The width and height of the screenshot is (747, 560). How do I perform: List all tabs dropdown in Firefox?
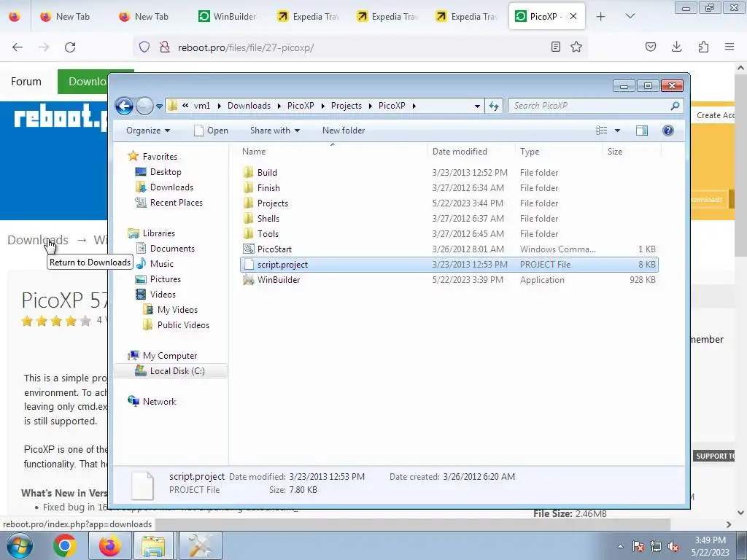pos(630,16)
